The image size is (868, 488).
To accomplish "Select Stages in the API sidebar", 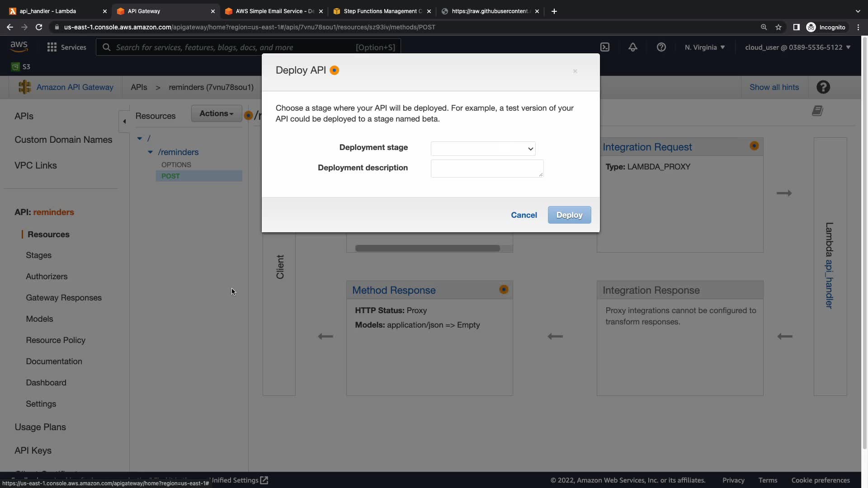I will click(x=38, y=255).
